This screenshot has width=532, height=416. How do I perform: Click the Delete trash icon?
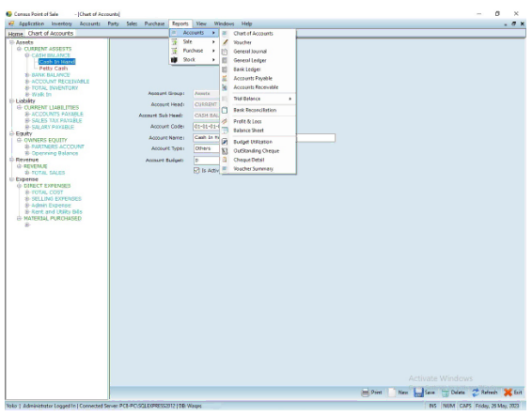pyautogui.click(x=446, y=393)
